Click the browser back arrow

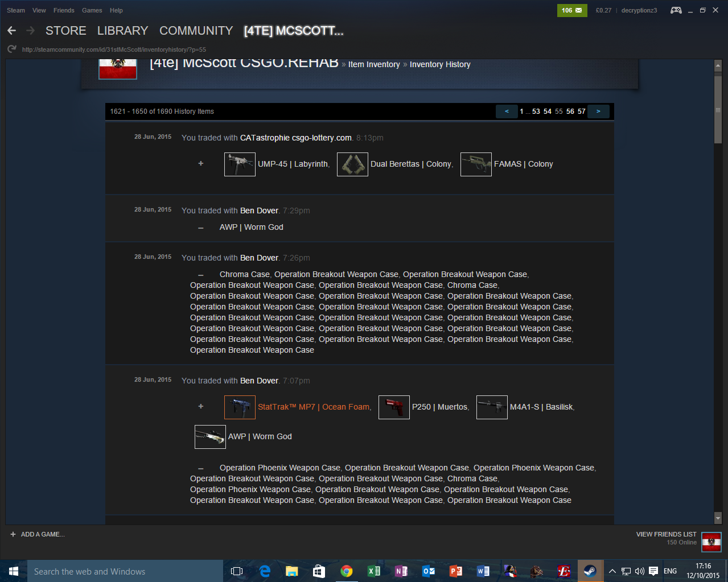pos(12,31)
